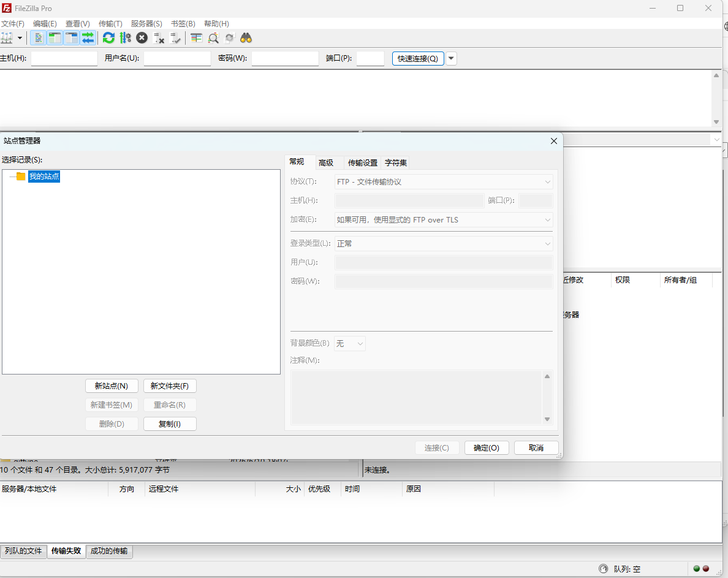Select the 传输失败 tab
Screen dimensions: 728x578
point(66,550)
